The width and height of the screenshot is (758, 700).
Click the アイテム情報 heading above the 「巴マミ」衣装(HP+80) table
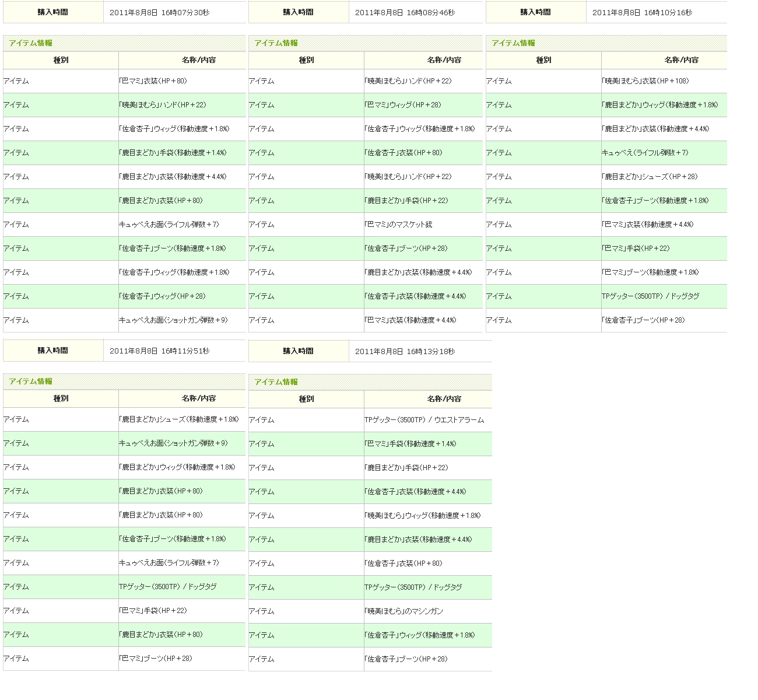(31, 43)
